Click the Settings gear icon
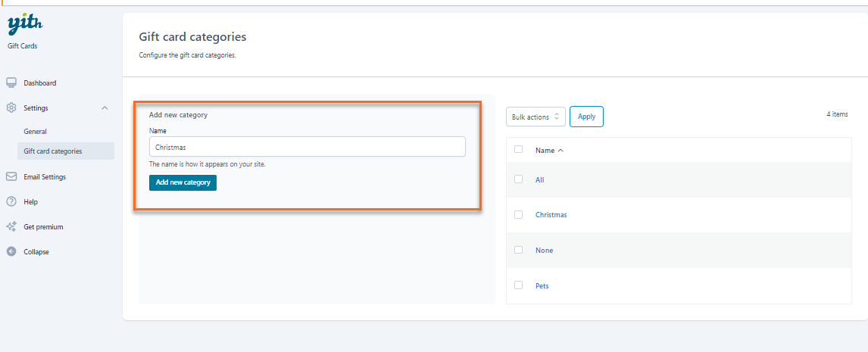Image resolution: width=868 pixels, height=352 pixels. point(11,108)
